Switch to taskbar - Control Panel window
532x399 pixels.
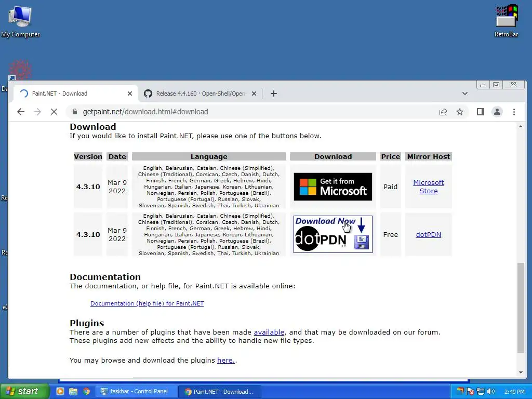click(x=136, y=391)
